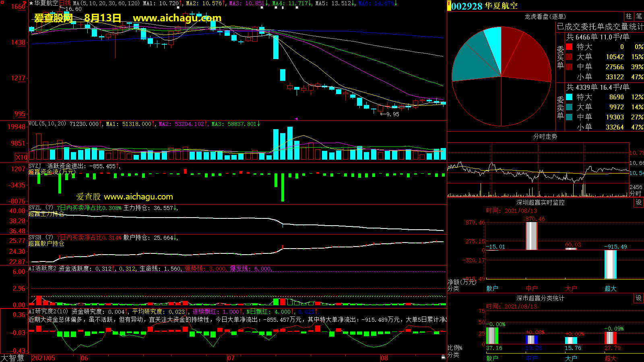
Task: Click the X10 volume scale marker
Action: coord(21,157)
